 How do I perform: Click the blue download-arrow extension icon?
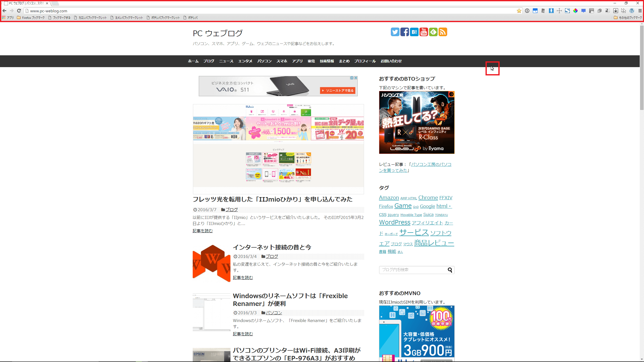click(x=551, y=11)
